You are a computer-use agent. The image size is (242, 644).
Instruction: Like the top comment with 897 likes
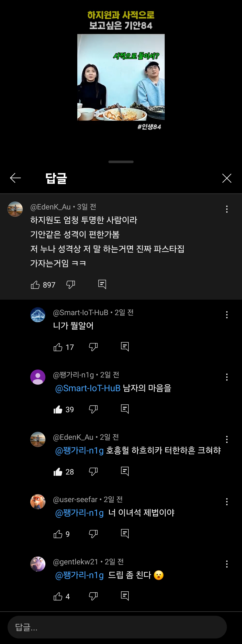click(35, 285)
